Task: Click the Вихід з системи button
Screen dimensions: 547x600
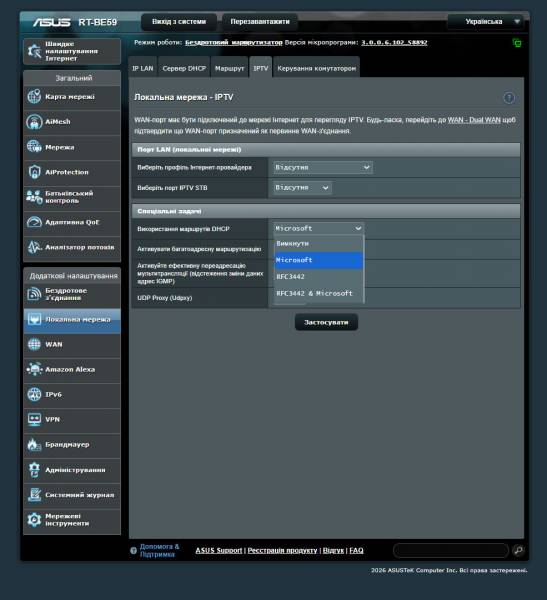Action: point(179,22)
